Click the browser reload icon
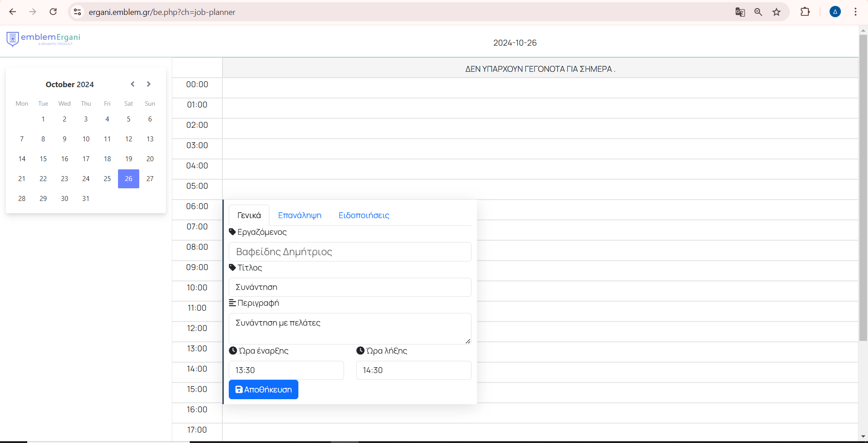 (53, 12)
